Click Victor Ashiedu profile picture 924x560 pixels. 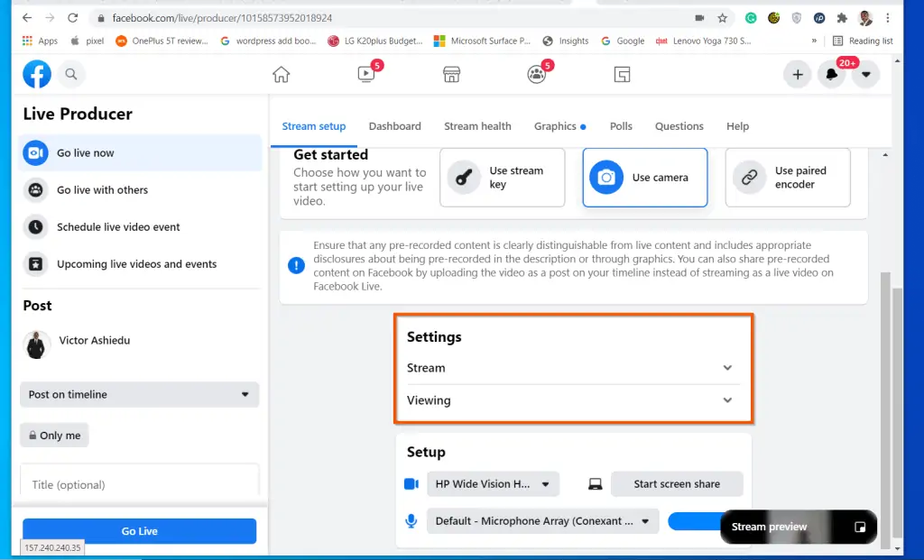pos(36,344)
